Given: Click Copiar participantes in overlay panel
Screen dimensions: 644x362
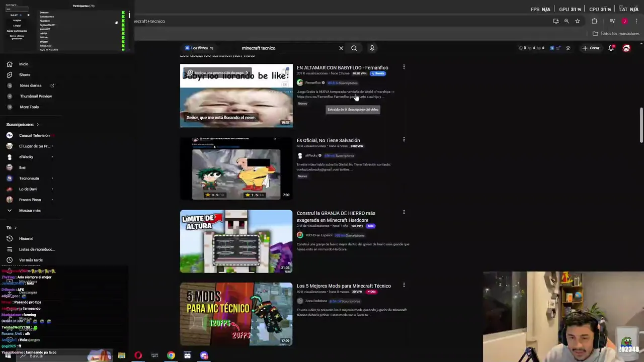Looking at the screenshot, I should (17, 31).
